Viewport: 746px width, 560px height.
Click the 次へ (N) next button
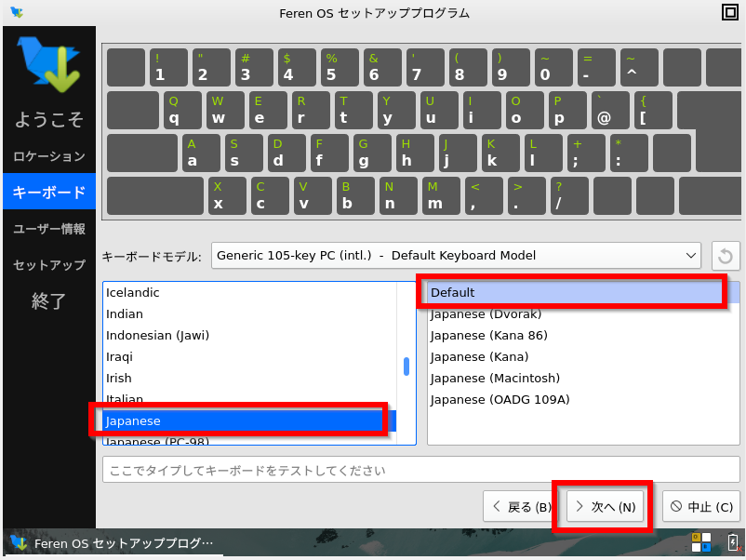coord(606,507)
